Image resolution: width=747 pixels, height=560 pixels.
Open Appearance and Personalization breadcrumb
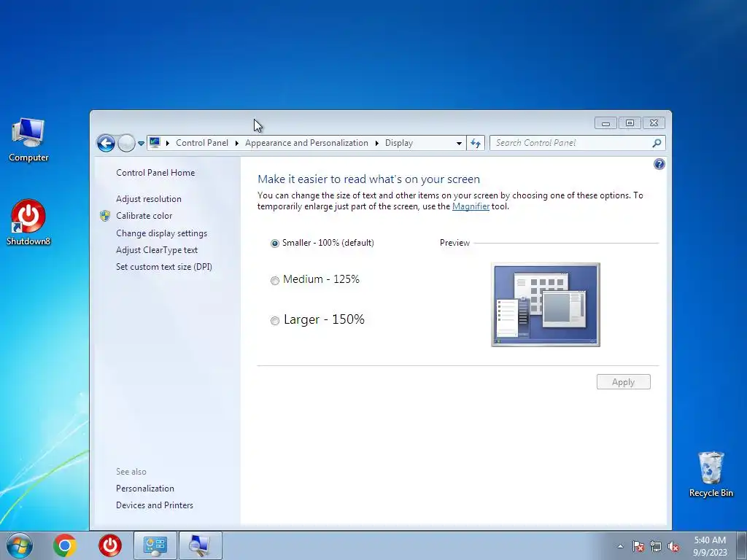[306, 143]
